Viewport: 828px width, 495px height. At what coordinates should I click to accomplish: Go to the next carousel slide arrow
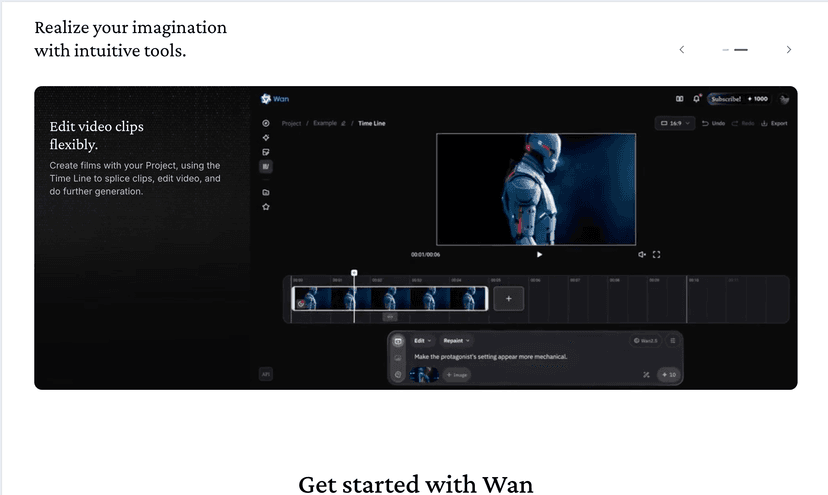point(788,50)
